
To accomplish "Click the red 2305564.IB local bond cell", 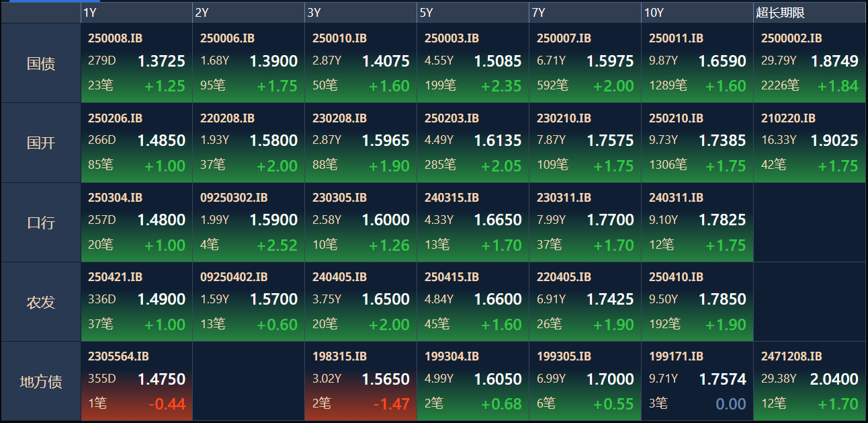I will tap(136, 381).
